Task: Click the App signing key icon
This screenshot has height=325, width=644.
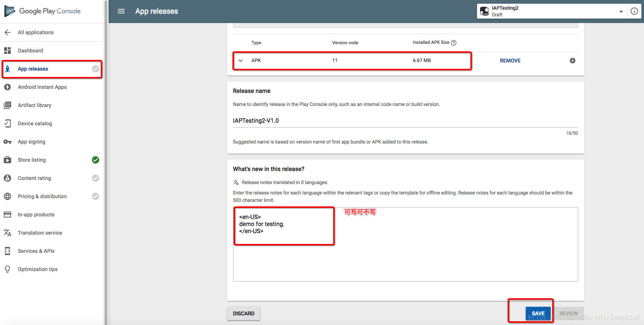Action: tap(7, 142)
